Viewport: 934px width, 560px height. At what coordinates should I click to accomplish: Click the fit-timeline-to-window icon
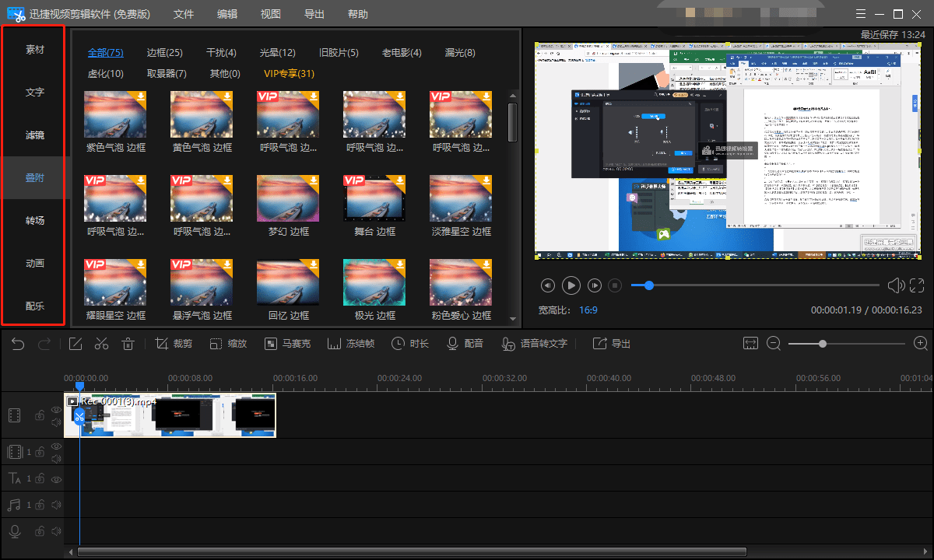750,344
